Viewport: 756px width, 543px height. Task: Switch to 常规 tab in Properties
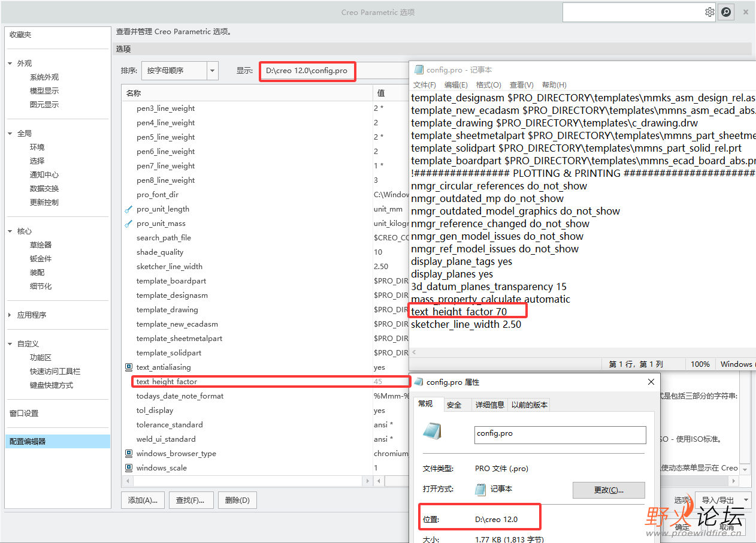pos(426,404)
